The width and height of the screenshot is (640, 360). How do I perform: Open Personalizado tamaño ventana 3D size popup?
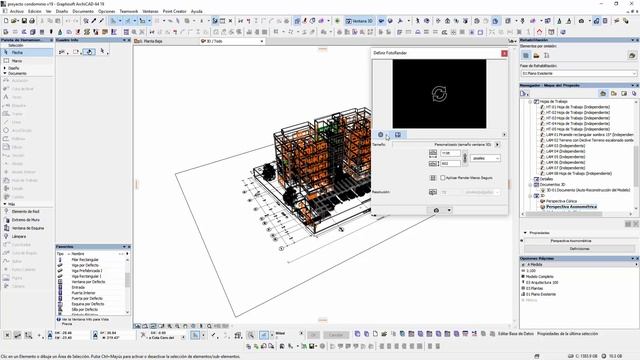497,144
